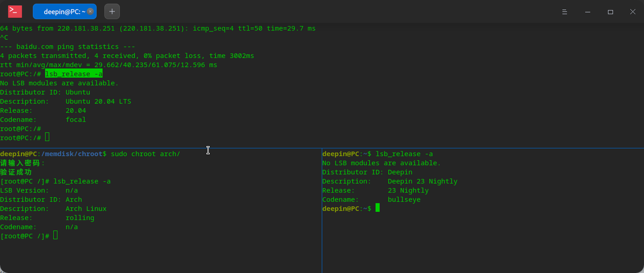Focus the deepin@PC:~$ prompt with the green cursor
Image resolution: width=644 pixels, height=273 pixels.
pos(377,208)
